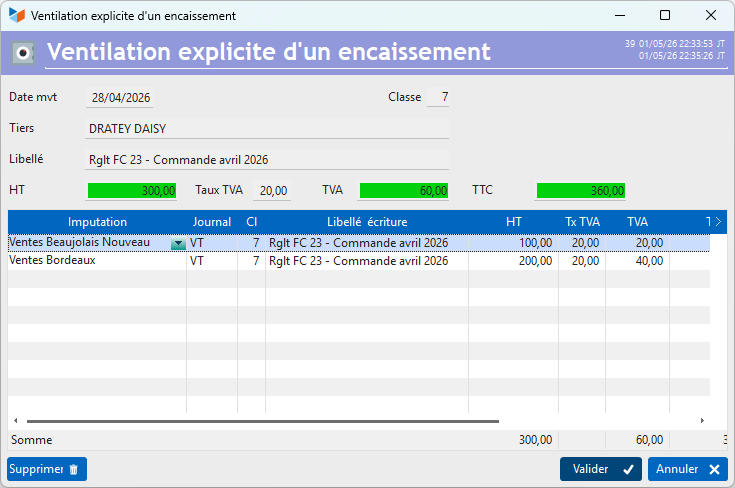Screen dimensions: 735x488
Task: Click the application logo in the title bar
Action: tap(17, 15)
